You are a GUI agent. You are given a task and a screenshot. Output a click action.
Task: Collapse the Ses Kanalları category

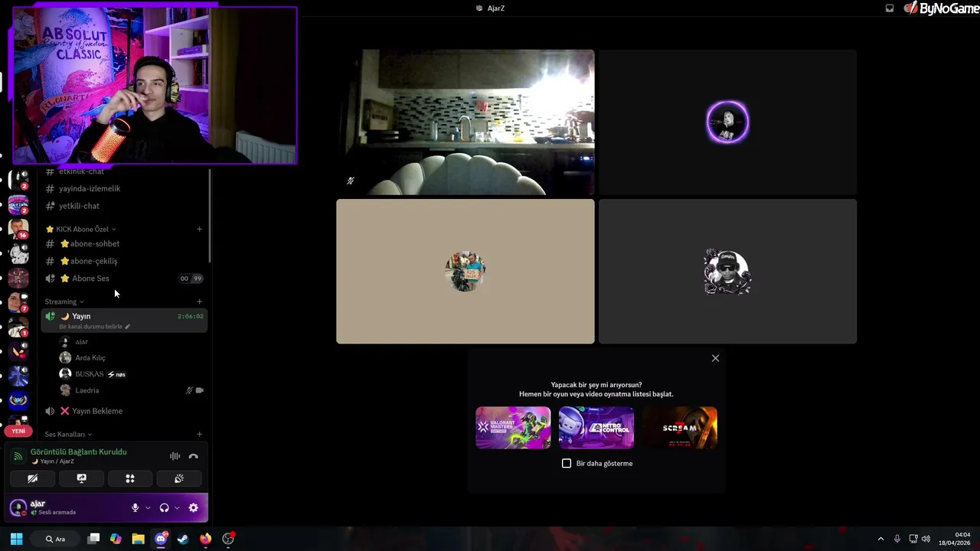click(x=68, y=434)
